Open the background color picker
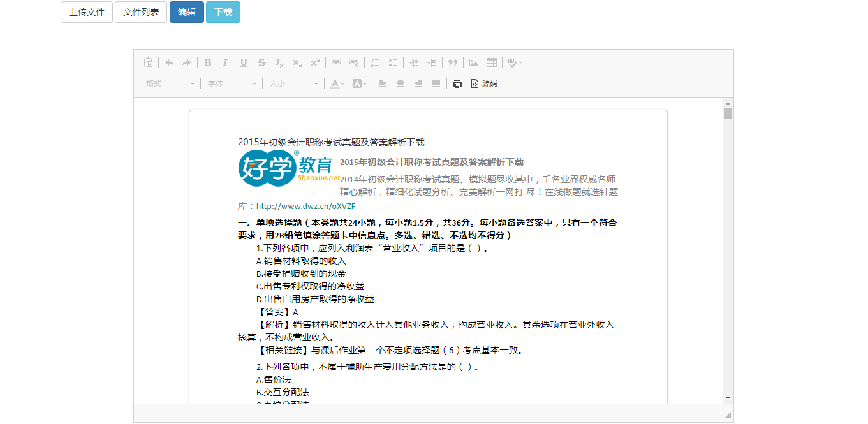868x424 pixels. click(x=360, y=84)
